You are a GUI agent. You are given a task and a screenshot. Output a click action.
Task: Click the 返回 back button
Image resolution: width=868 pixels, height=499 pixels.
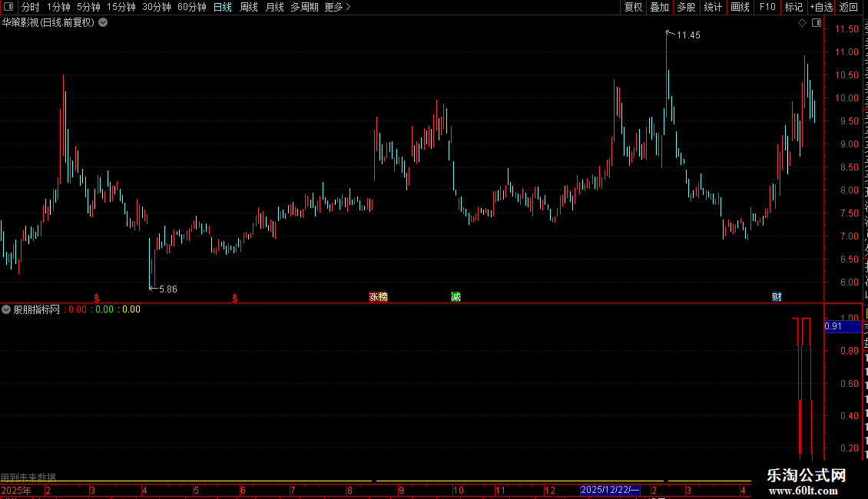849,7
